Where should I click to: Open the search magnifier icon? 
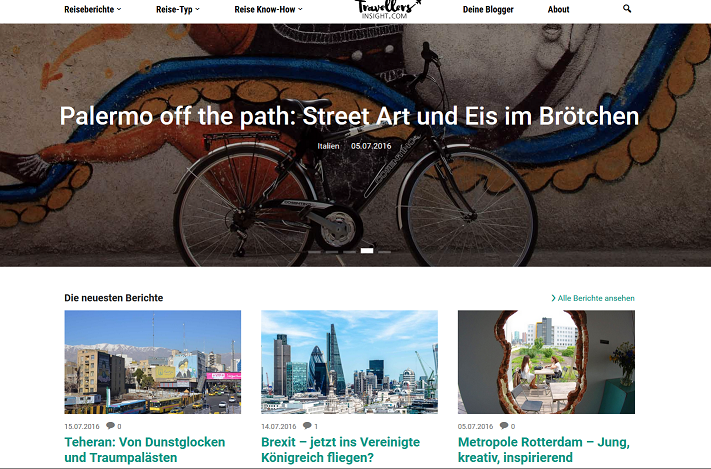click(627, 9)
